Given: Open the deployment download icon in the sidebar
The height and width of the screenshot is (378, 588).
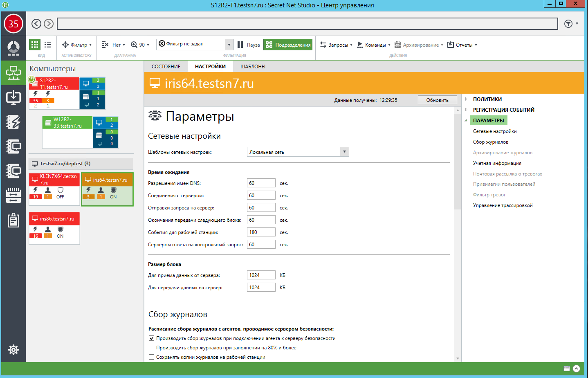Looking at the screenshot, I should 13,97.
